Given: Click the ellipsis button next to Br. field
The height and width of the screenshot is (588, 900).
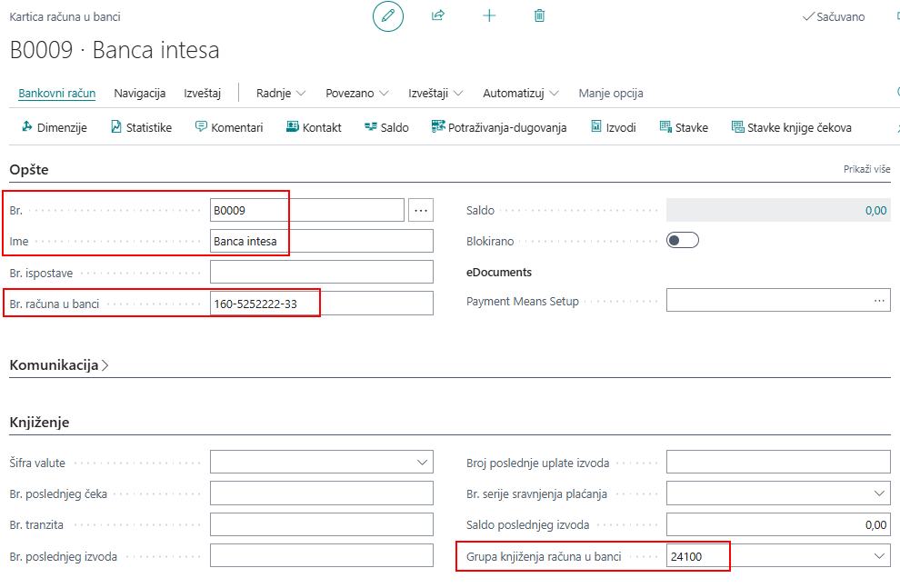Looking at the screenshot, I should 421,210.
